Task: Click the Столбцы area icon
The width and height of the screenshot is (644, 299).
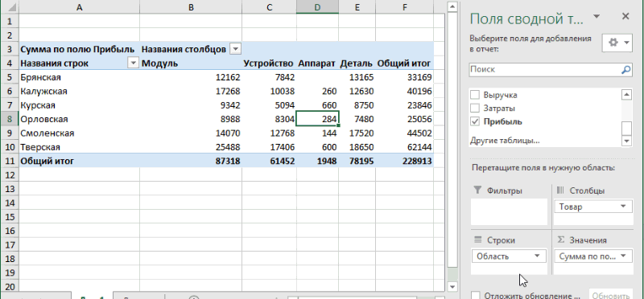Action: click(x=560, y=190)
